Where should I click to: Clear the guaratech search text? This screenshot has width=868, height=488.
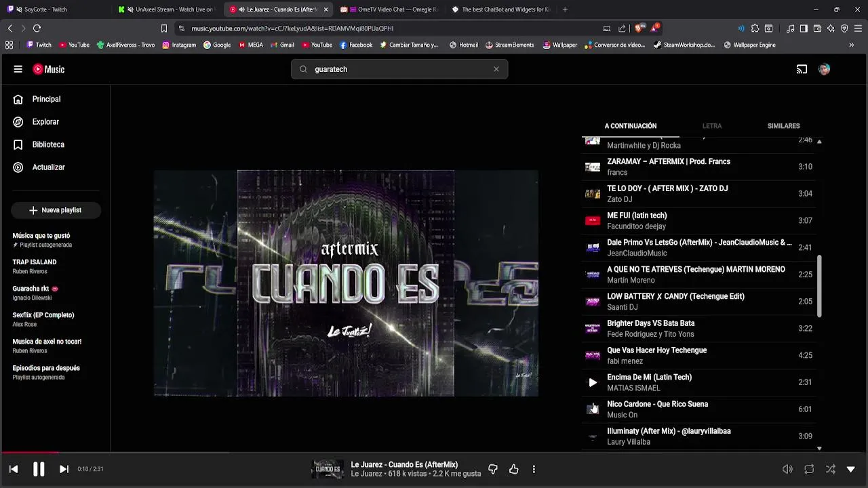pyautogui.click(x=496, y=69)
